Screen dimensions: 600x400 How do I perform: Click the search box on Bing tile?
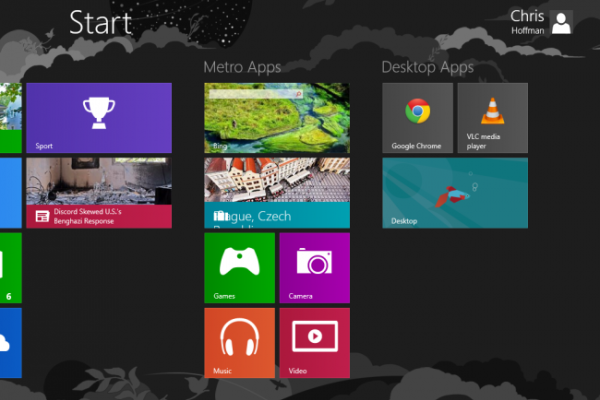point(256,94)
